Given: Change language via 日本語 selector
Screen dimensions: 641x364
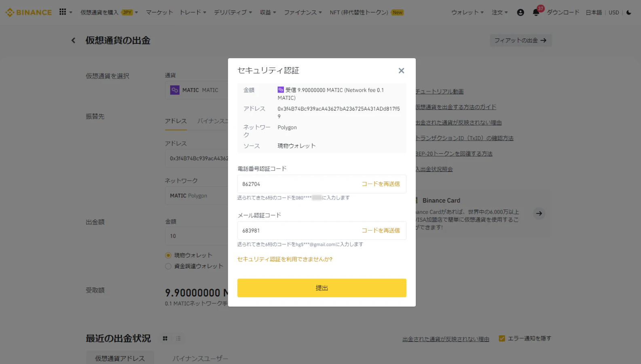Looking at the screenshot, I should [594, 13].
